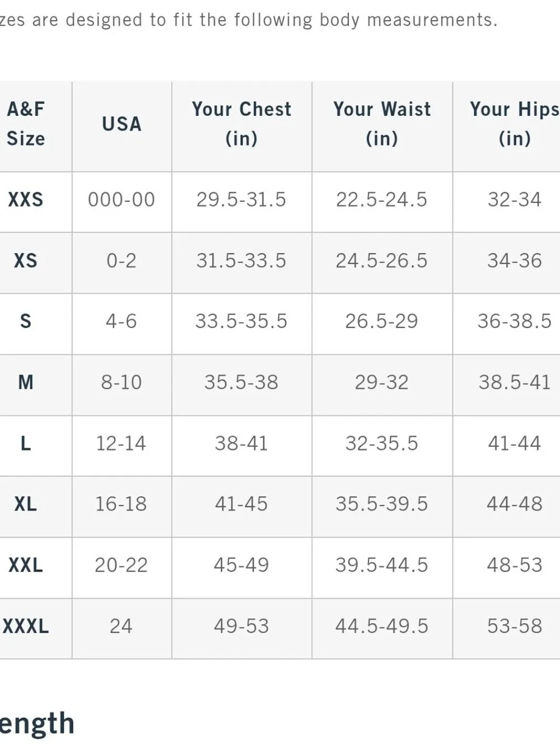Select the 35.5-38 chest measurement cell
The width and height of the screenshot is (560, 744).
tap(241, 382)
